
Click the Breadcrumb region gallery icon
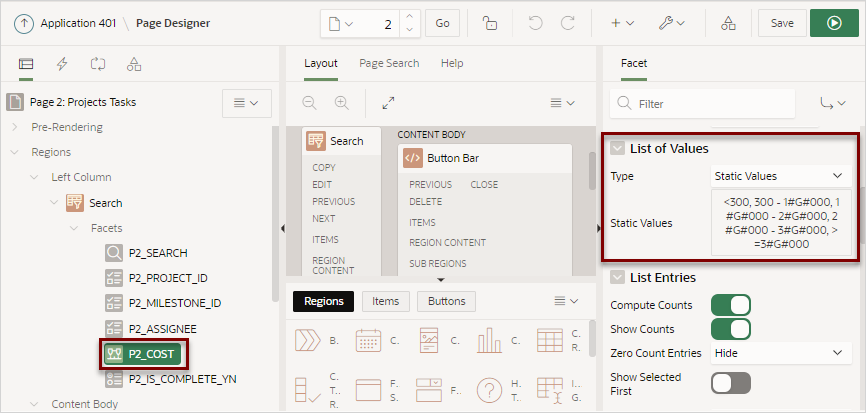pos(308,340)
